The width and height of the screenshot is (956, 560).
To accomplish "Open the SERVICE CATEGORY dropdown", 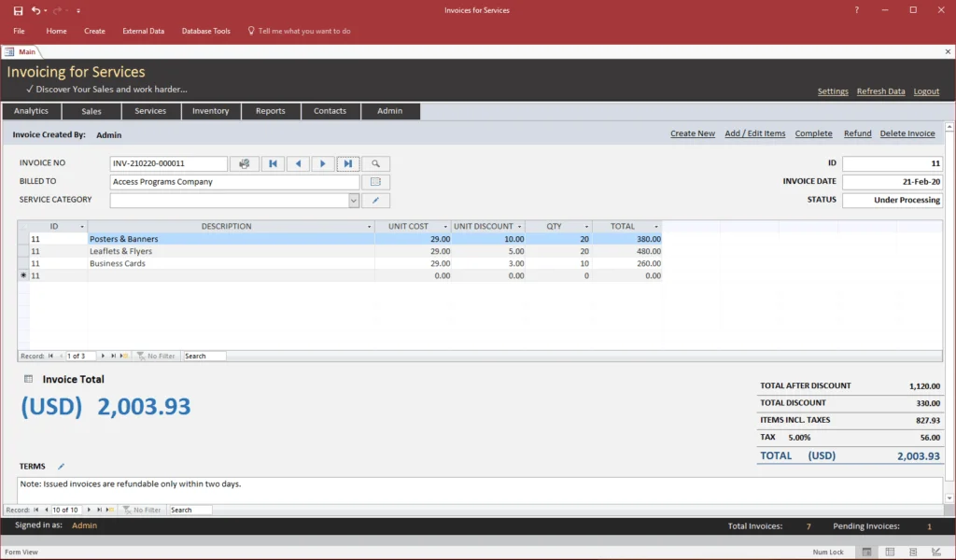I will [353, 200].
